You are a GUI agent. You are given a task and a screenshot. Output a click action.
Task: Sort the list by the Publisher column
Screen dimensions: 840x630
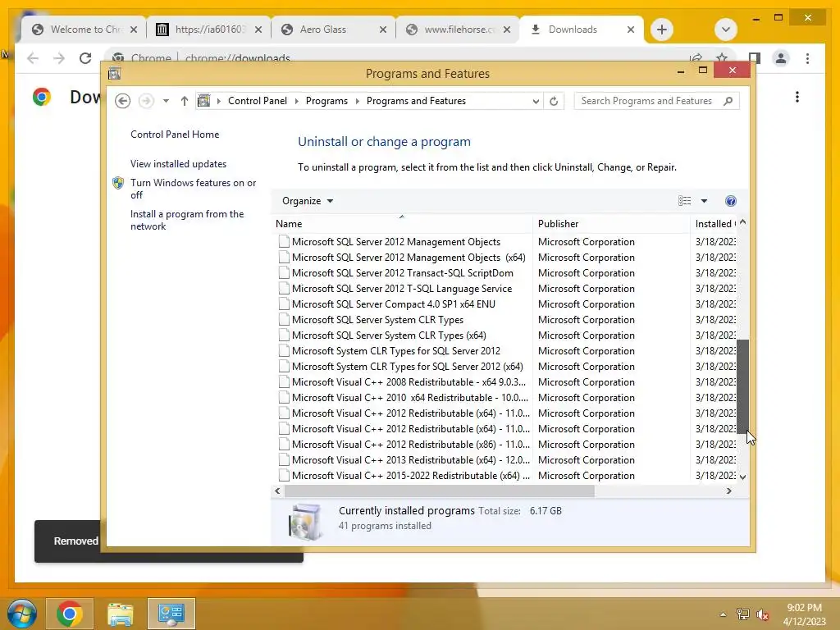click(x=610, y=224)
